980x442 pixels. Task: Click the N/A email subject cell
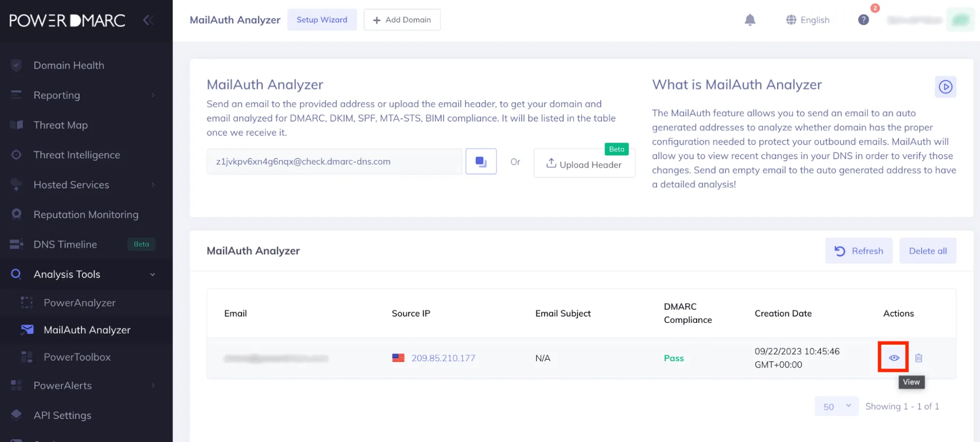[543, 358]
